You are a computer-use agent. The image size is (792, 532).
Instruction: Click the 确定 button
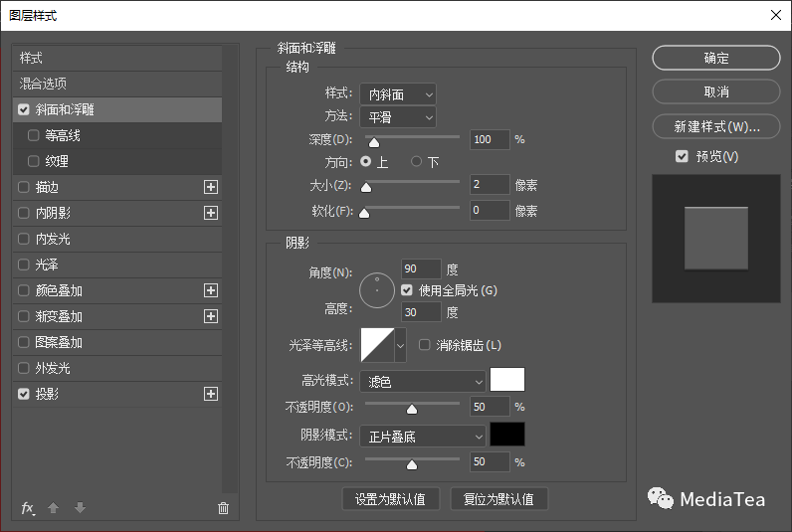pos(716,58)
